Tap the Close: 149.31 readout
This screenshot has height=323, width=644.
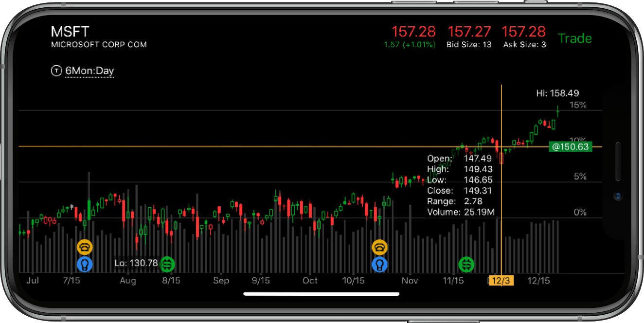pos(460,191)
